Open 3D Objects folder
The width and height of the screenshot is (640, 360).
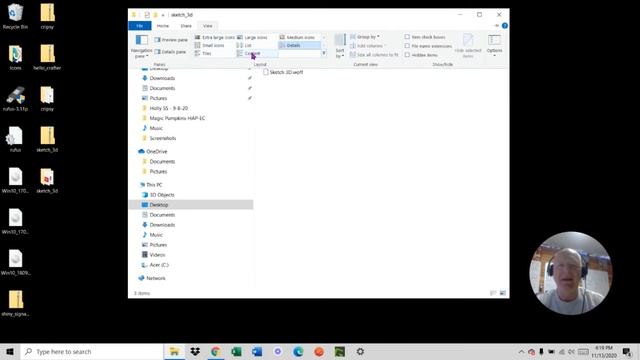point(161,195)
